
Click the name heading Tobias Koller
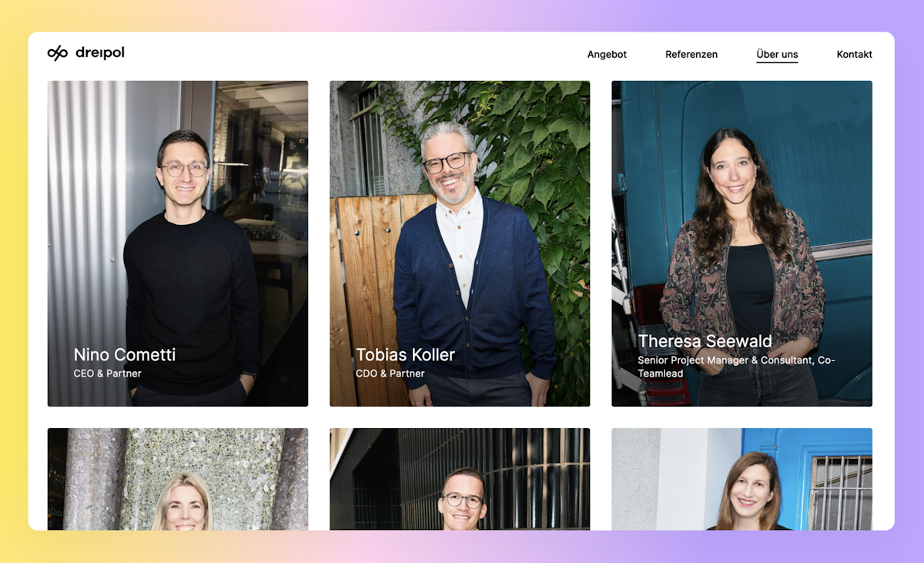click(x=405, y=354)
